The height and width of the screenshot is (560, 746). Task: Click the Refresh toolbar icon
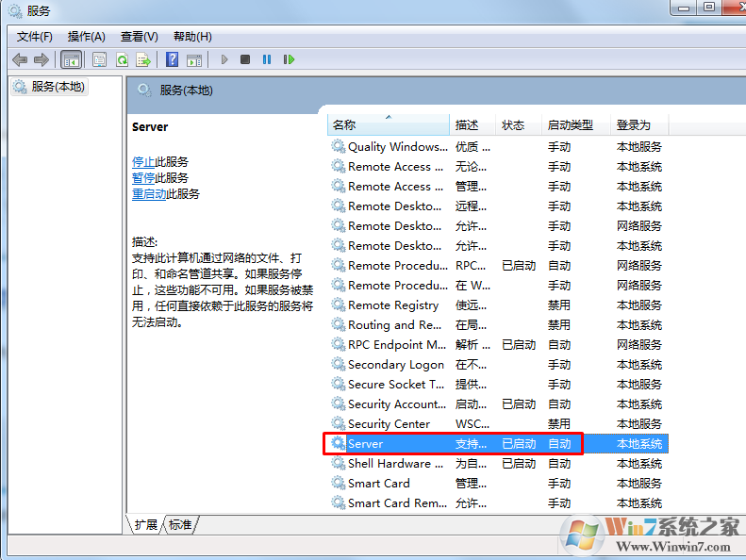click(x=122, y=60)
